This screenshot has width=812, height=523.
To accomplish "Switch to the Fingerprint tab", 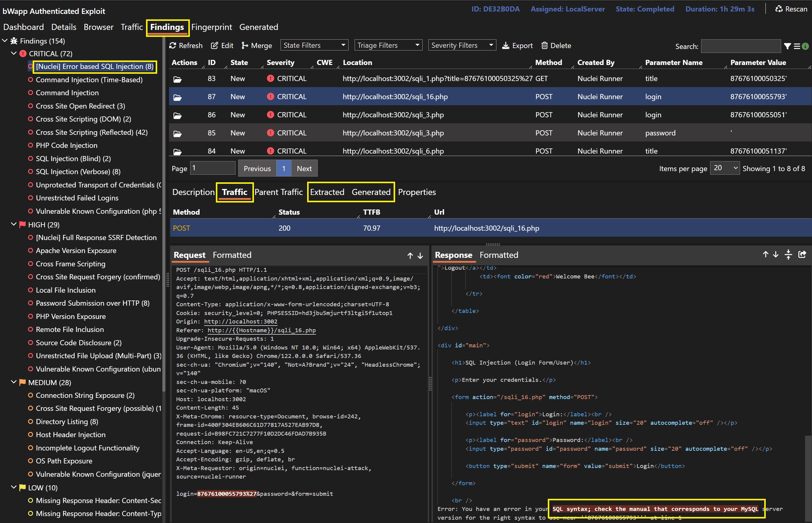I will pos(211,27).
